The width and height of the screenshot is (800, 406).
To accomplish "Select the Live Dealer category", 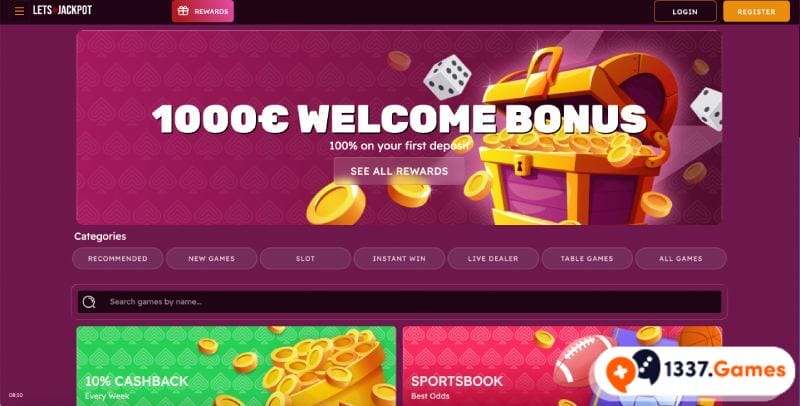I will 493,259.
